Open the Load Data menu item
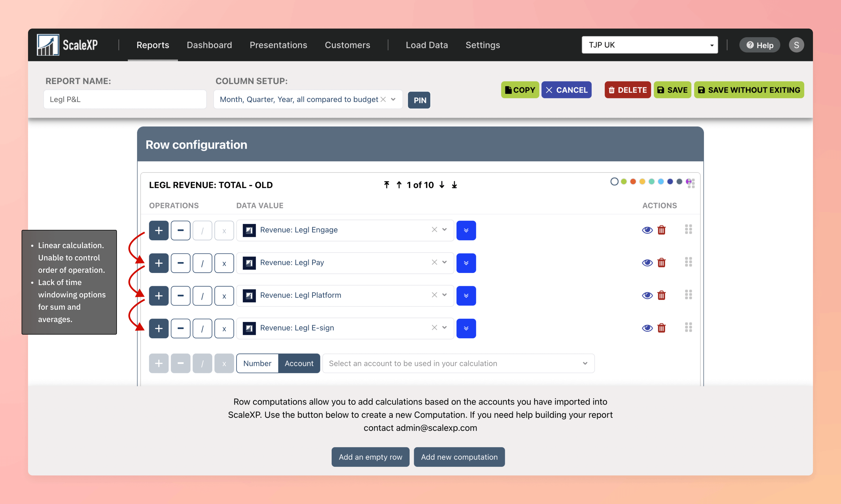This screenshot has height=504, width=841. pos(427,45)
